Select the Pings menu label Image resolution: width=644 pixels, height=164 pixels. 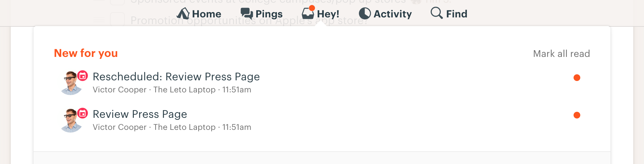(x=269, y=14)
